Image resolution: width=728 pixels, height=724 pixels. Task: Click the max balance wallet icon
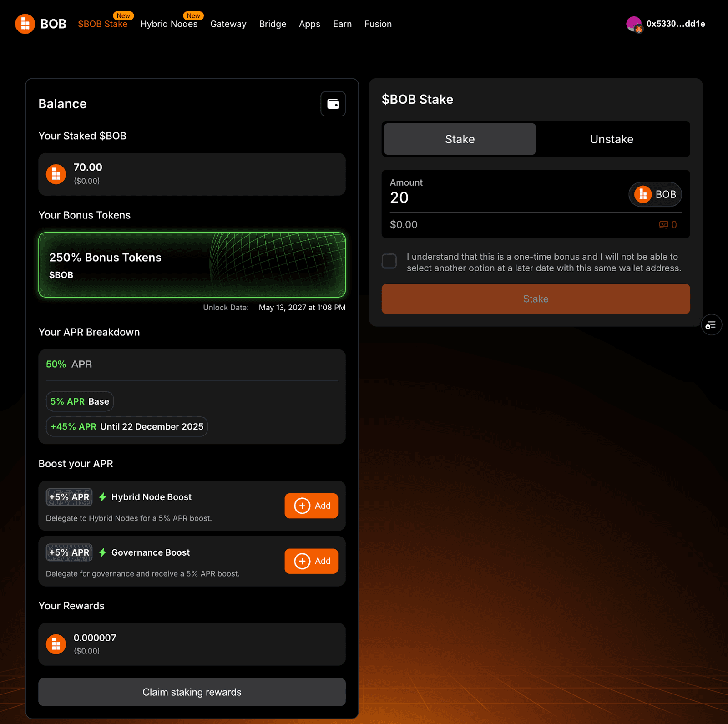663,224
